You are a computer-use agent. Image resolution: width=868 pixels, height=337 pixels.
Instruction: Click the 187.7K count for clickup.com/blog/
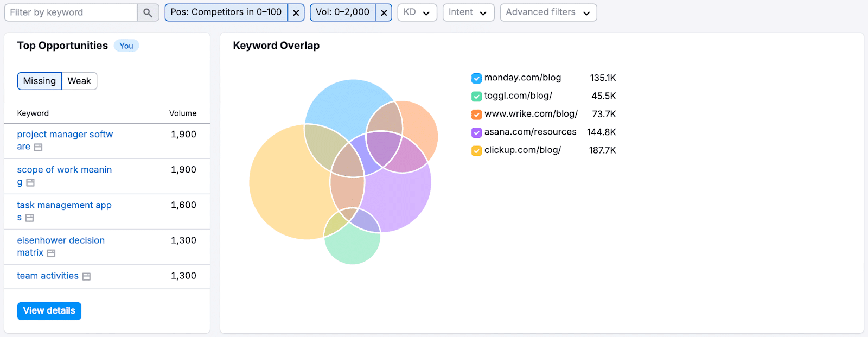[x=602, y=150]
